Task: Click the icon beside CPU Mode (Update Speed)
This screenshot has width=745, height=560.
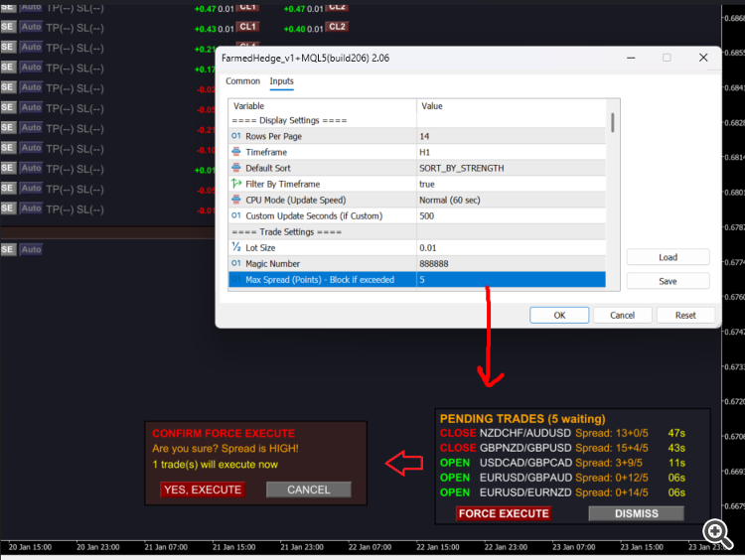Action: click(235, 200)
